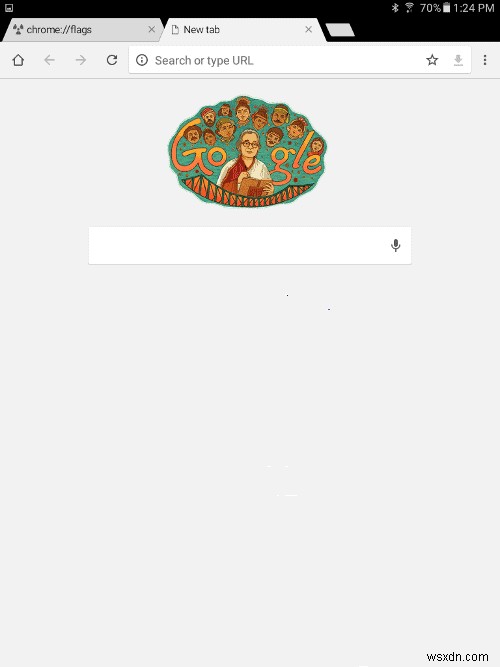Bookmark this page with the star icon
This screenshot has width=500, height=667.
coord(432,60)
